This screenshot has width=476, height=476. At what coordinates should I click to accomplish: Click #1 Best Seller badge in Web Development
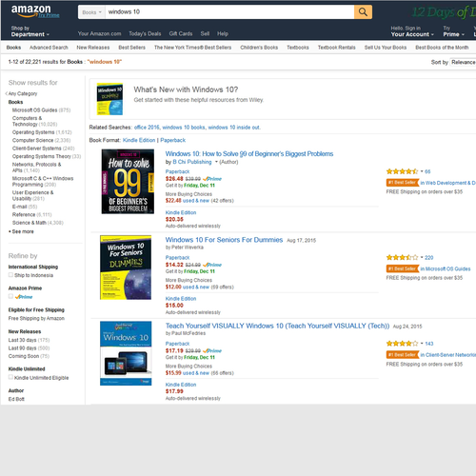tap(402, 183)
